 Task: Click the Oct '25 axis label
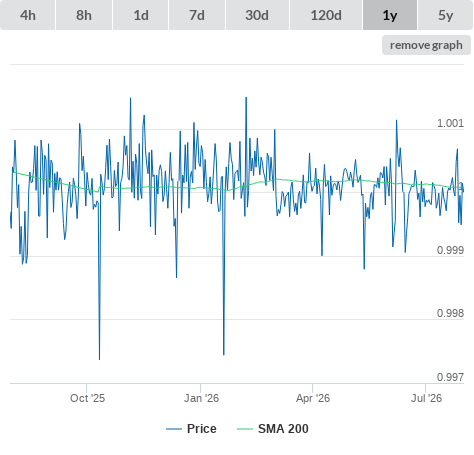click(x=87, y=398)
